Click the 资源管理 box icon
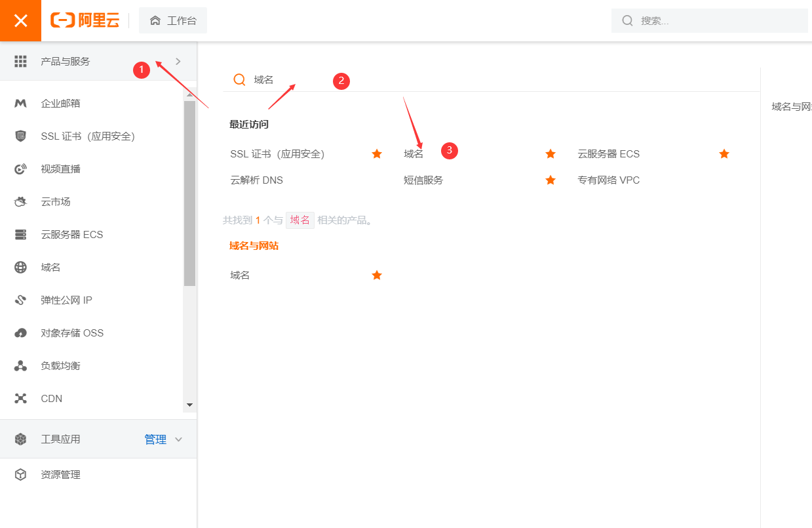This screenshot has height=528, width=812. (20, 474)
